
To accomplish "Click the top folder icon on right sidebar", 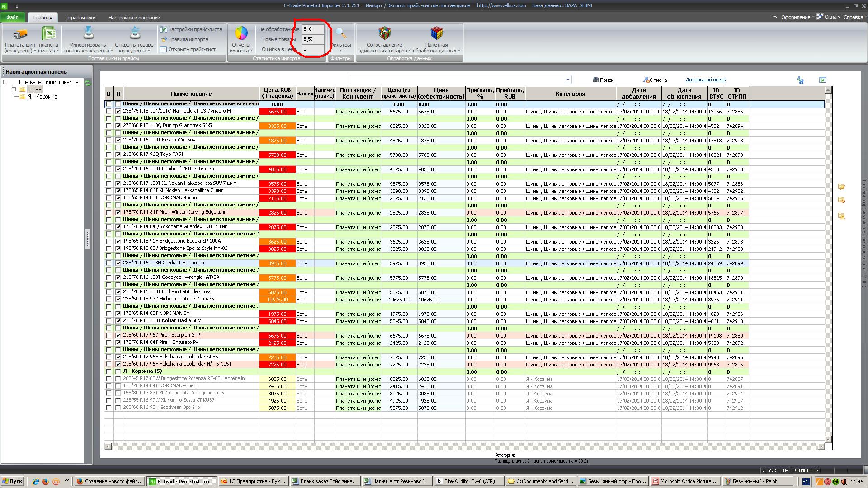I will click(841, 187).
